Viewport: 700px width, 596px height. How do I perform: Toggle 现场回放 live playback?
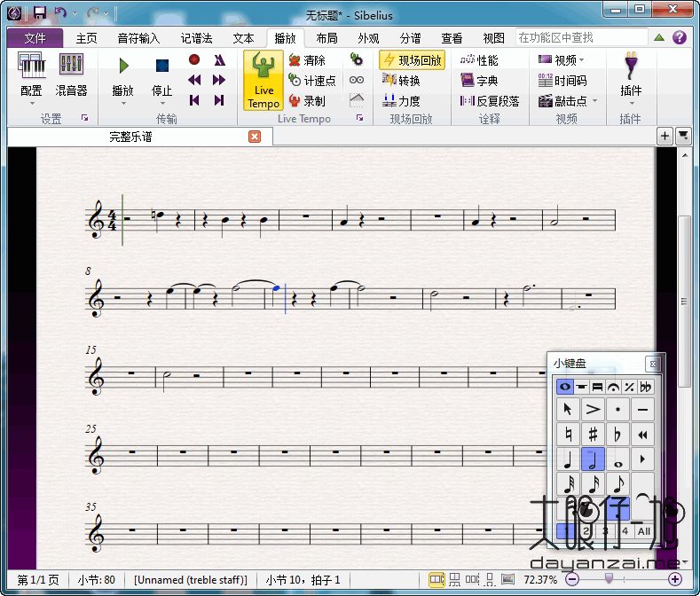click(412, 59)
